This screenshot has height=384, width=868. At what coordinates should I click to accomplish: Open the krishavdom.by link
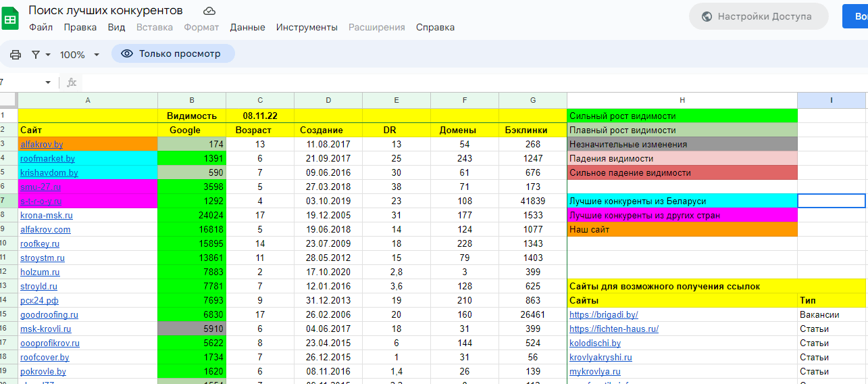tap(49, 172)
